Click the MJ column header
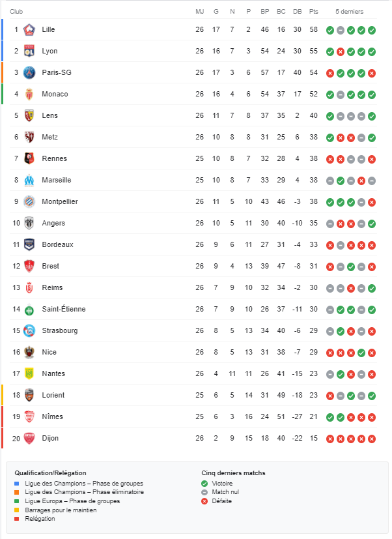 click(200, 11)
